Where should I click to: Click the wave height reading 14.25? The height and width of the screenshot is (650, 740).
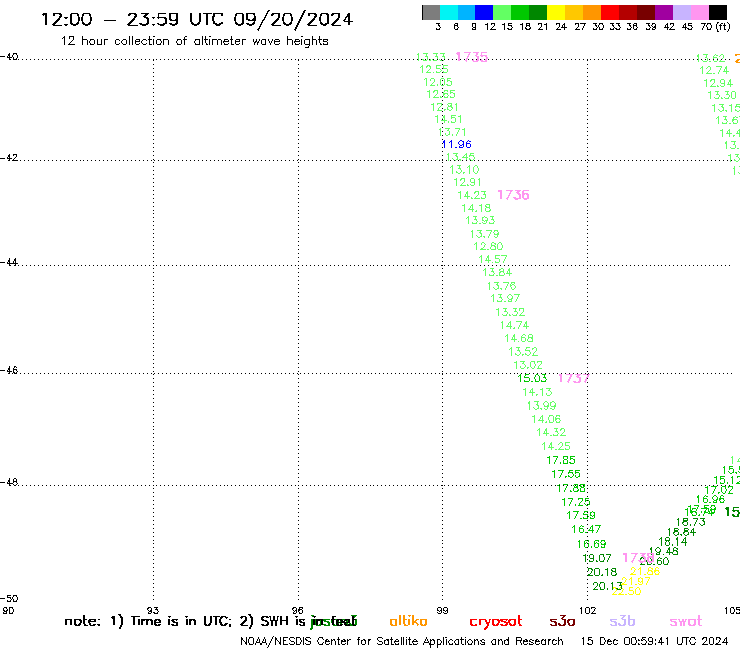point(555,446)
